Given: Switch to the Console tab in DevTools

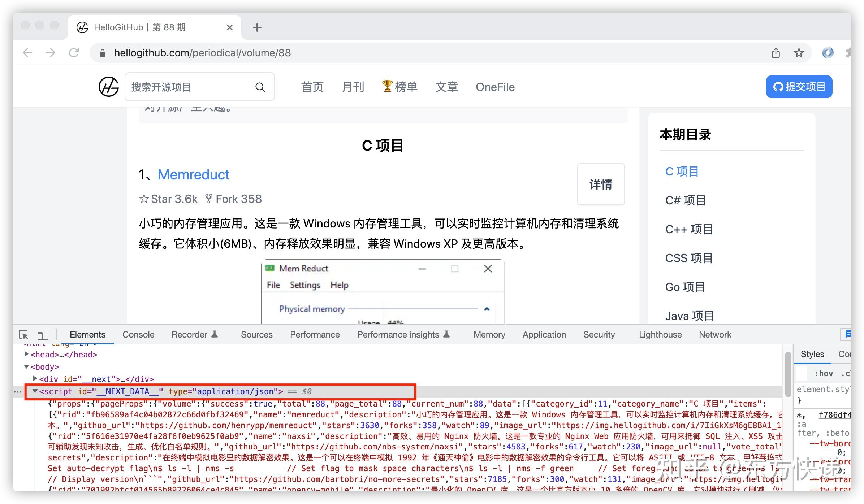Looking at the screenshot, I should (x=138, y=334).
